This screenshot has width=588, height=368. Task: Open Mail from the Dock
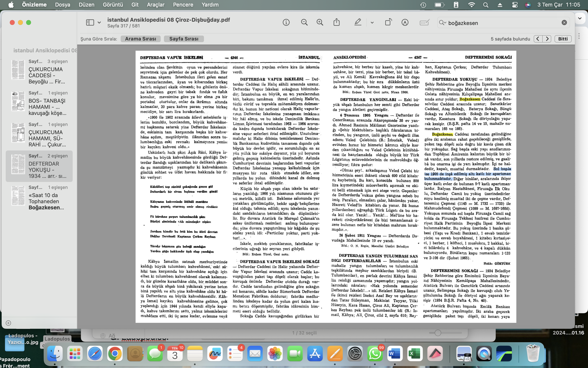point(255,353)
